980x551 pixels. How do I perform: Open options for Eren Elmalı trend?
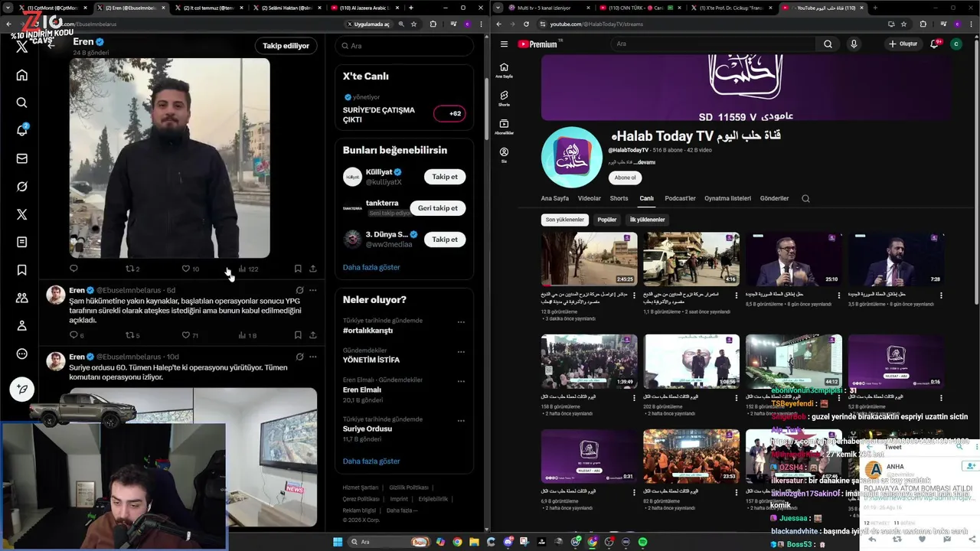[461, 382]
